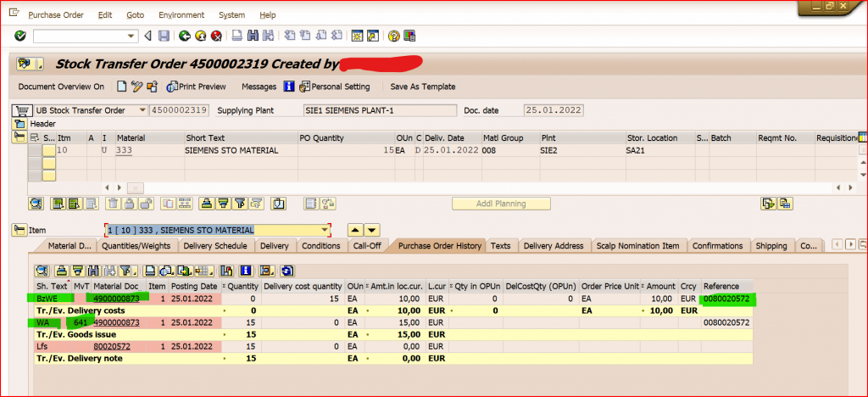This screenshot has width=868, height=397.
Task: Click the next item down arrow button
Action: [372, 230]
